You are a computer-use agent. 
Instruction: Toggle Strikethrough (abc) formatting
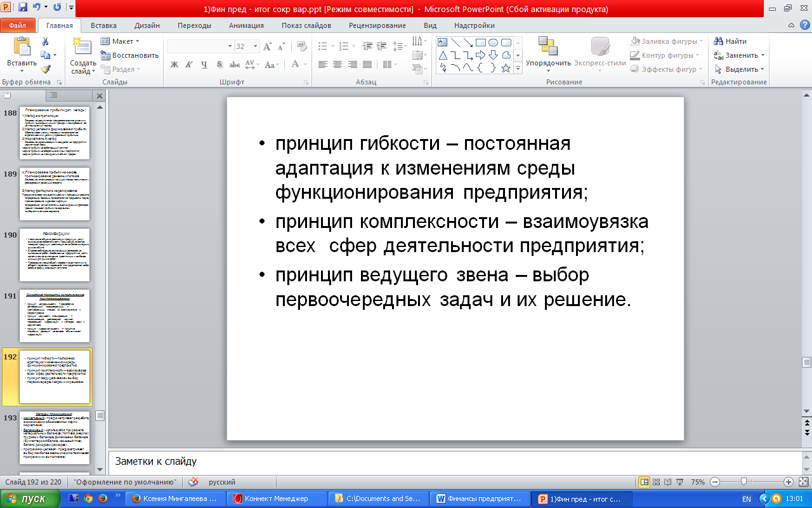point(234,64)
